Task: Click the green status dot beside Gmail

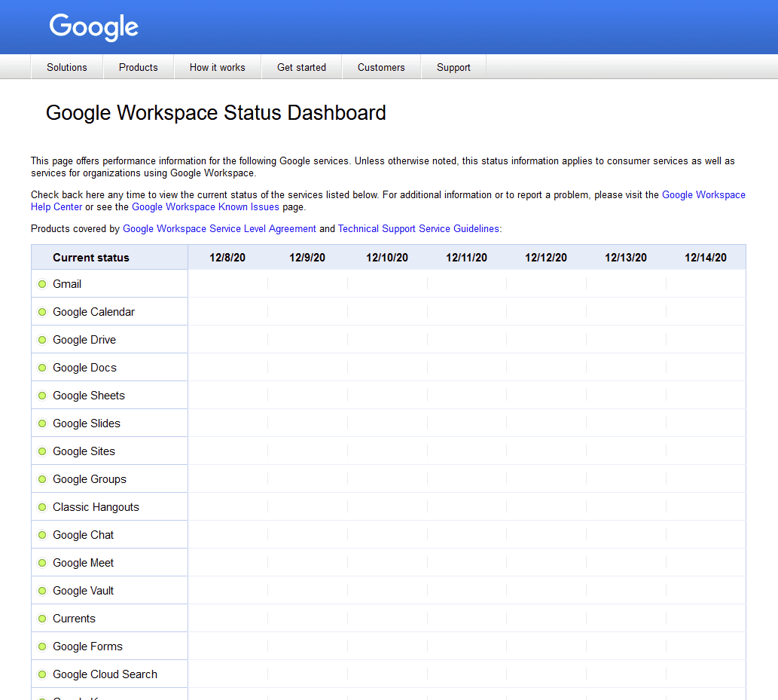Action: [x=42, y=284]
